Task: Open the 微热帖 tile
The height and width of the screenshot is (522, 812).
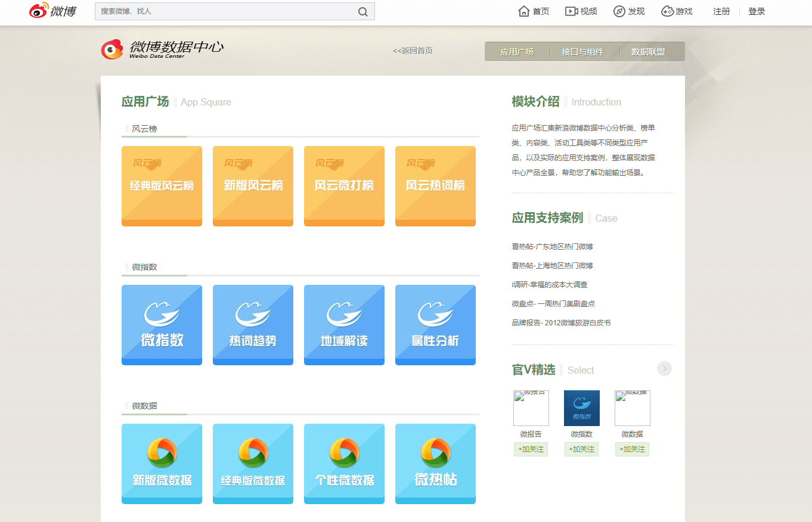Action: (435, 464)
